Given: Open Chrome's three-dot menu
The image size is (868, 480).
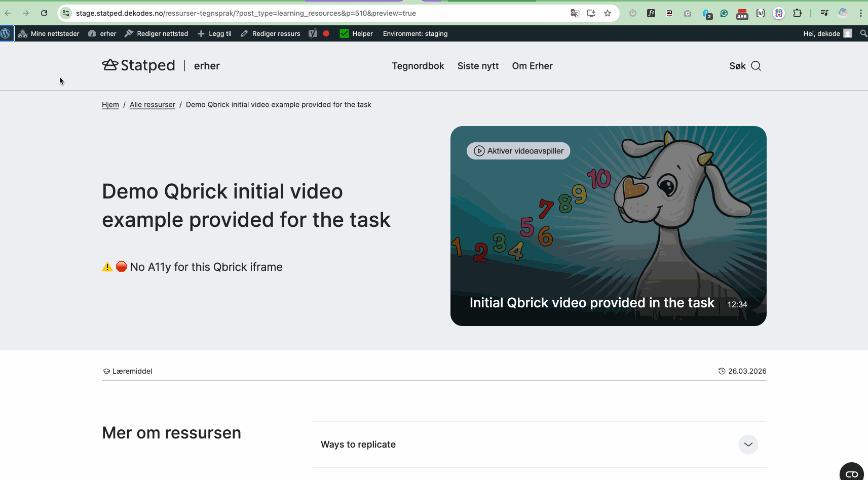Looking at the screenshot, I should [860, 13].
